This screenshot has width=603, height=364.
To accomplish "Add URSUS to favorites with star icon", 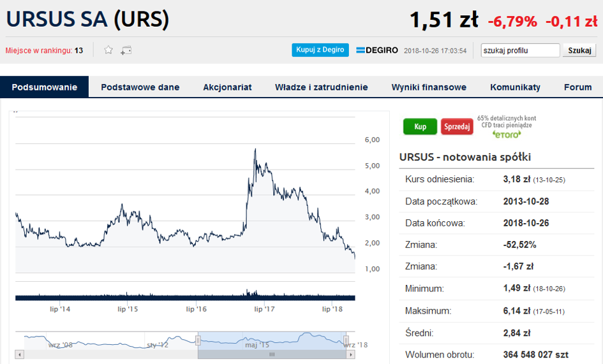I will click(x=108, y=50).
